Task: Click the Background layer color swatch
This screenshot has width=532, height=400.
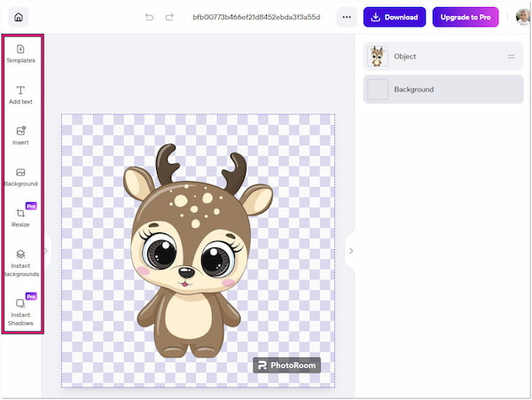Action: 378,90
